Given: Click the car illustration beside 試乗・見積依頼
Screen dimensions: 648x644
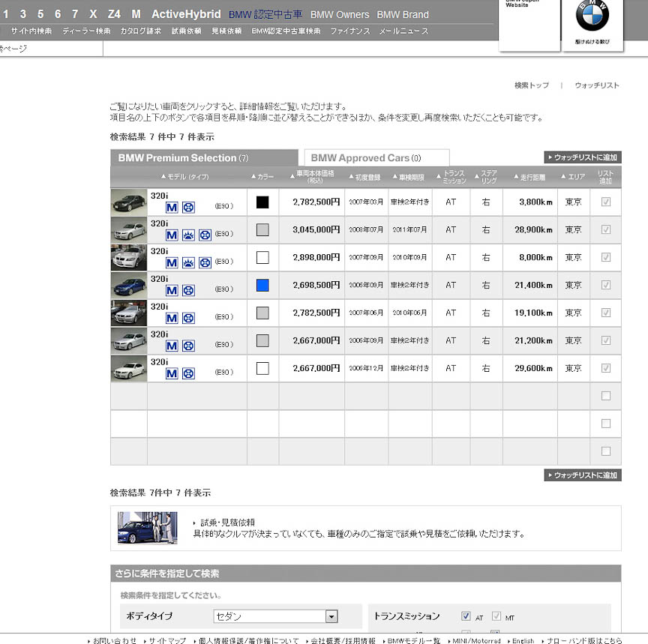Looking at the screenshot, I should point(147,528).
